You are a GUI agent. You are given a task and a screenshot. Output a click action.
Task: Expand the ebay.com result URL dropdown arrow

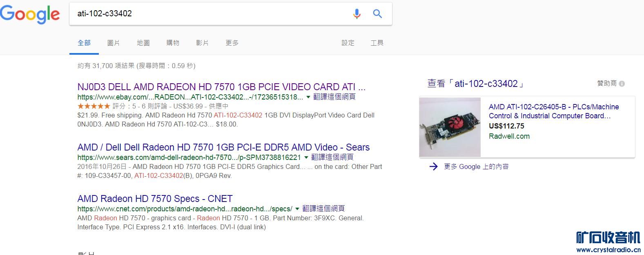coord(308,97)
